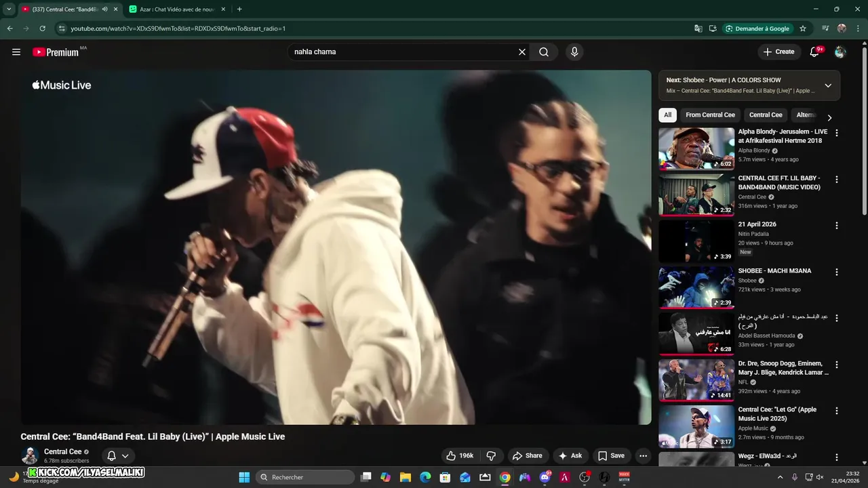868x488 pixels.
Task: Clear the search text with X
Action: pos(522,52)
